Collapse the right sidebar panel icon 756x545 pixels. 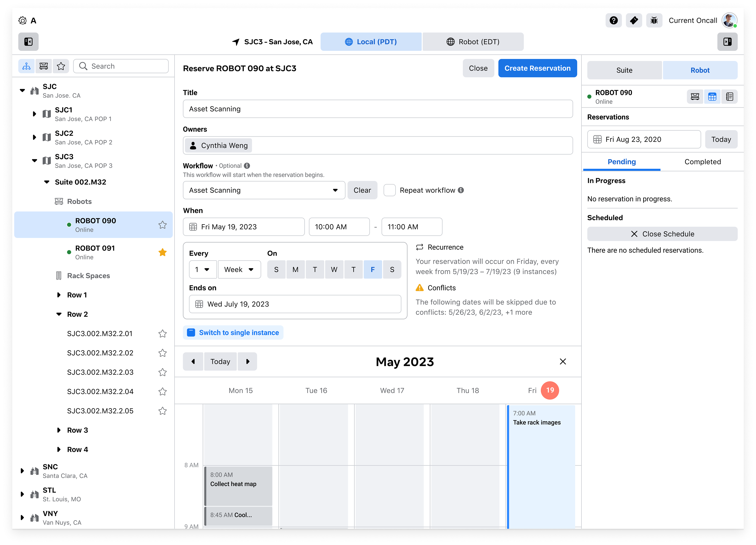(x=727, y=42)
